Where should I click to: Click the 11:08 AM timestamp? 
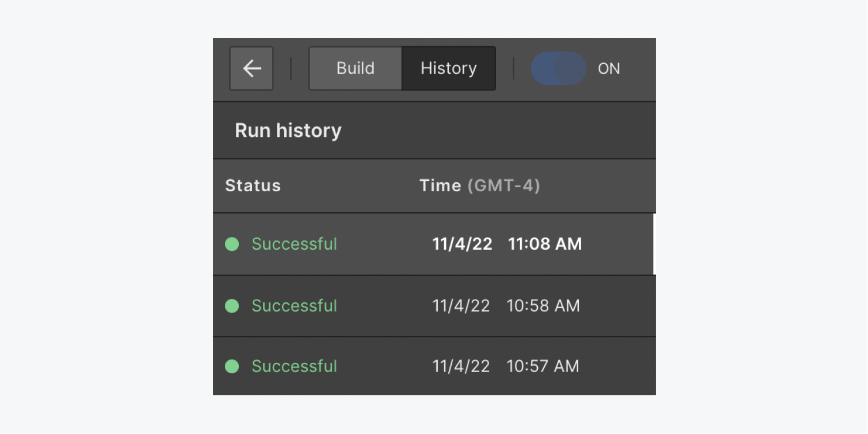tap(545, 244)
